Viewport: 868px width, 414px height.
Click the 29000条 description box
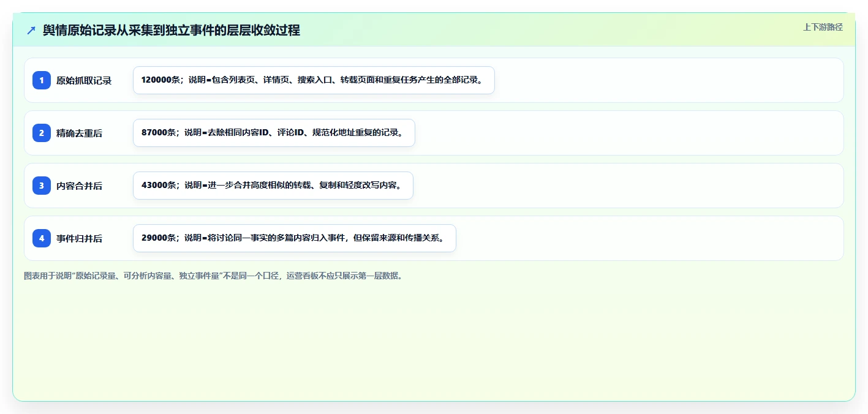pyautogui.click(x=295, y=238)
